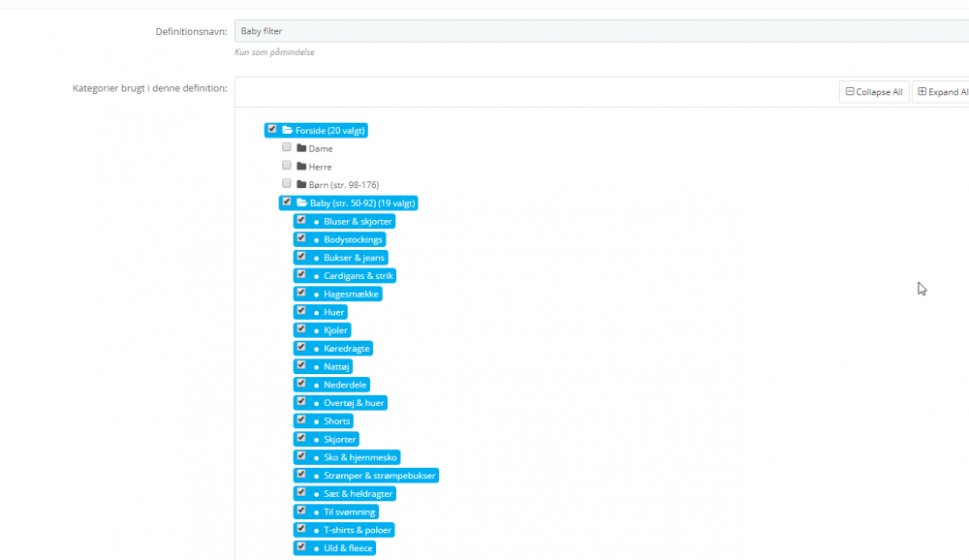Click the Sæt & heldragter category label
The height and width of the screenshot is (560, 969).
pyautogui.click(x=359, y=494)
